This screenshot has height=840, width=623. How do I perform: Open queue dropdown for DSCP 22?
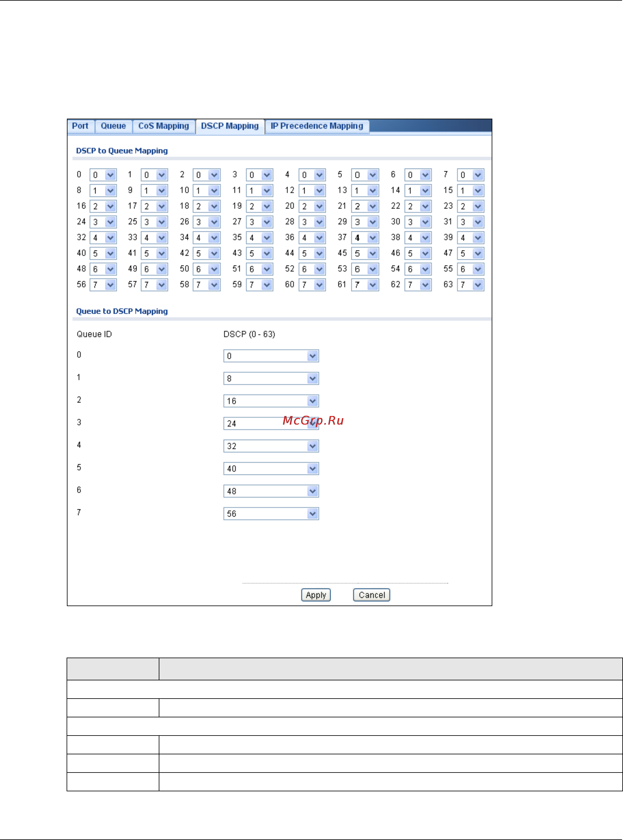coord(418,206)
